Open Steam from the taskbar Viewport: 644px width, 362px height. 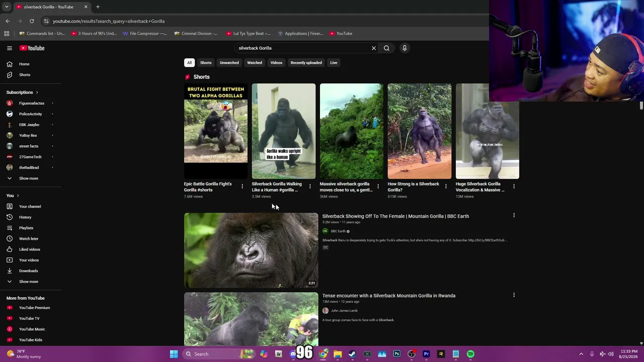pos(352,354)
